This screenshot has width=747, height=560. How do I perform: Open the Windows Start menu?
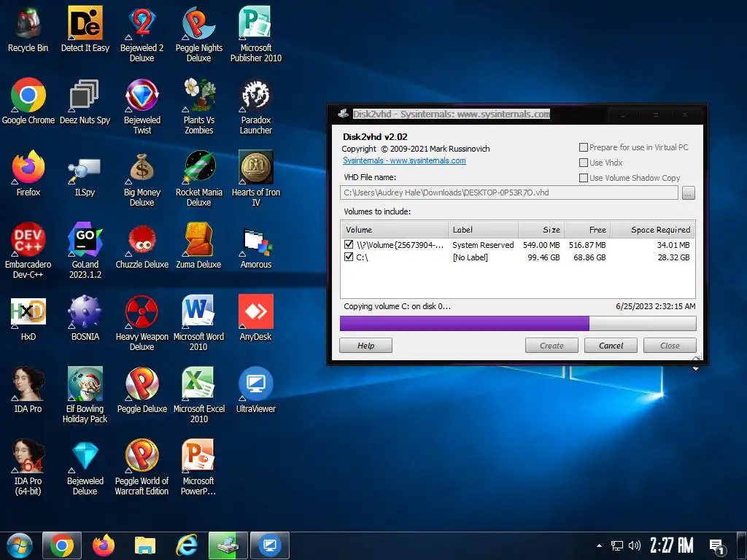pos(19,545)
